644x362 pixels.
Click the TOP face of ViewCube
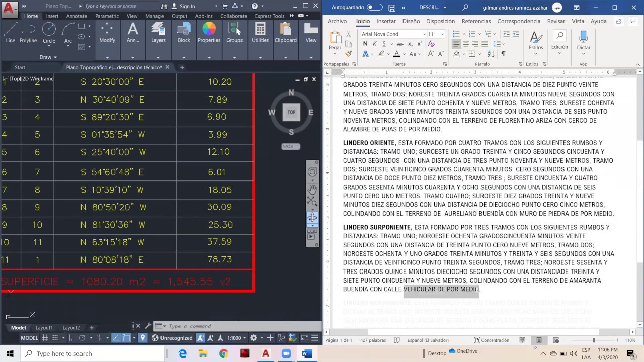pos(291,112)
